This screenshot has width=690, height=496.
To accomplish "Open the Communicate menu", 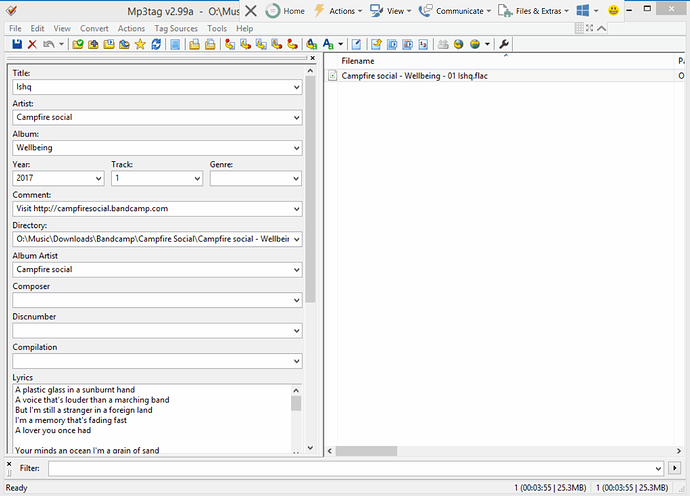I will 455,11.
